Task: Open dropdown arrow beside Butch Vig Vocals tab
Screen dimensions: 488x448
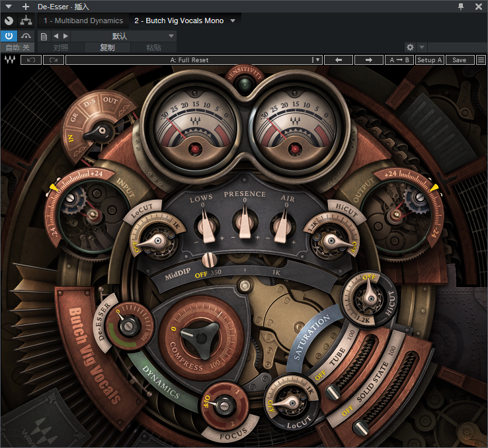Action: coord(233,21)
